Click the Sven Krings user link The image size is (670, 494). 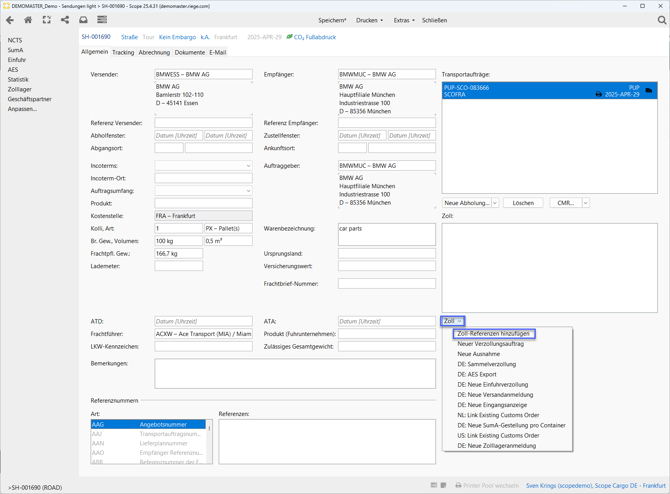pyautogui.click(x=596, y=485)
